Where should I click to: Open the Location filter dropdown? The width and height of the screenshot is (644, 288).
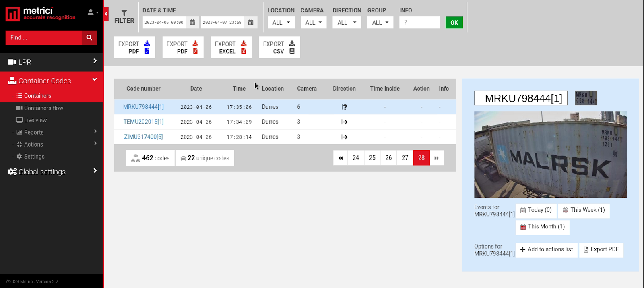(x=281, y=23)
